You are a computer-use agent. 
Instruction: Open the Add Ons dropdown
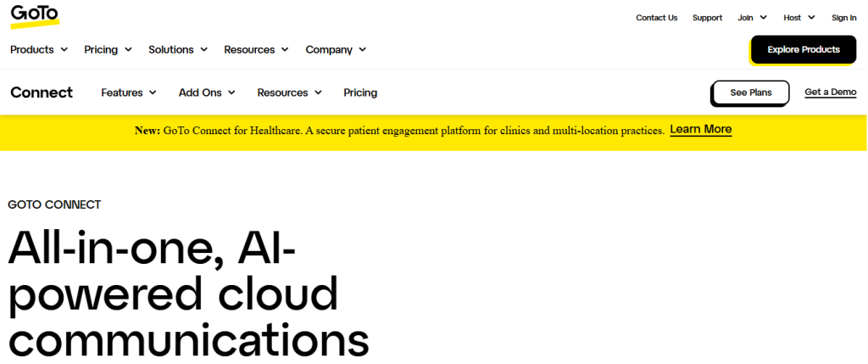pos(207,92)
